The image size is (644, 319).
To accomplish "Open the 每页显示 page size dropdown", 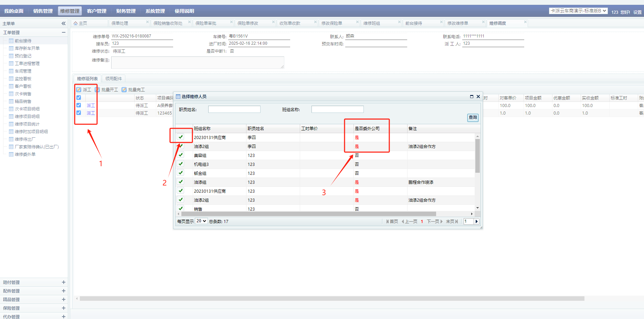I will [x=201, y=221].
